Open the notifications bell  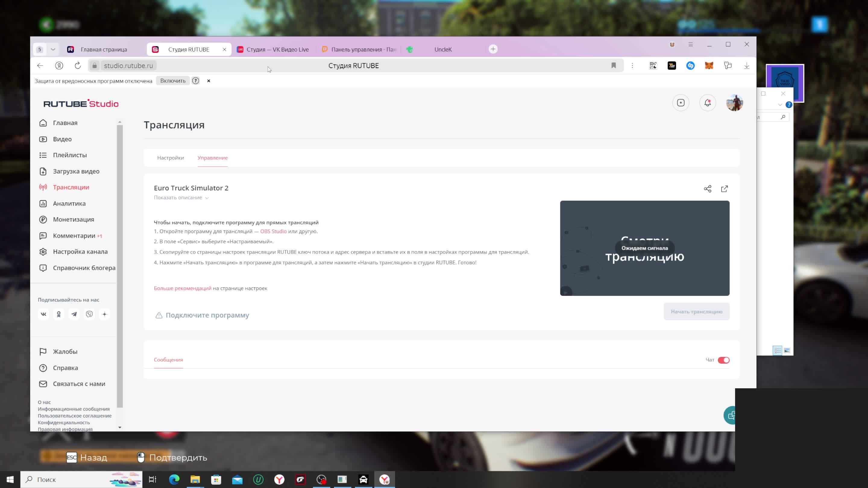click(x=707, y=103)
